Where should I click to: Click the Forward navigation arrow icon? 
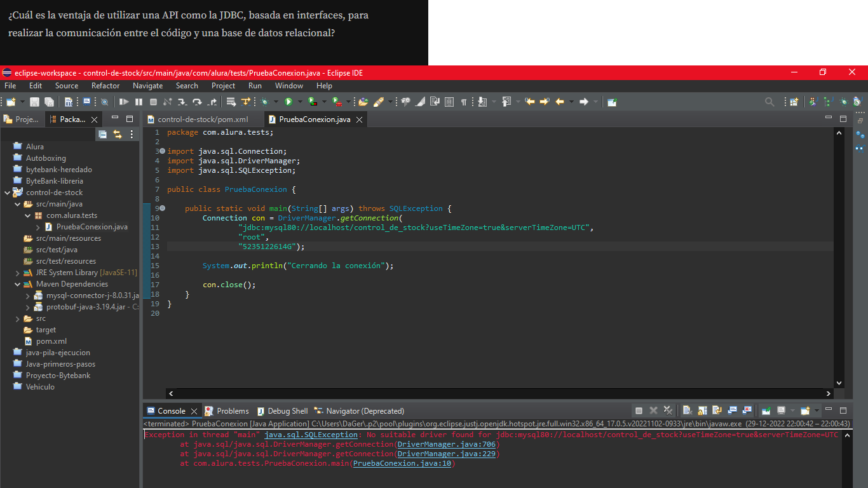[x=583, y=102]
